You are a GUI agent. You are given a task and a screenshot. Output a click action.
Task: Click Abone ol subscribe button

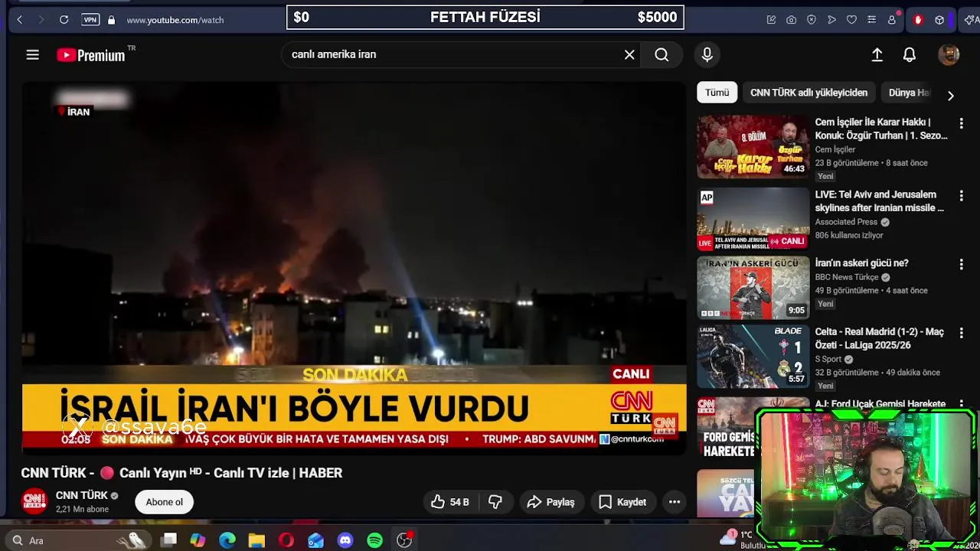[165, 502]
